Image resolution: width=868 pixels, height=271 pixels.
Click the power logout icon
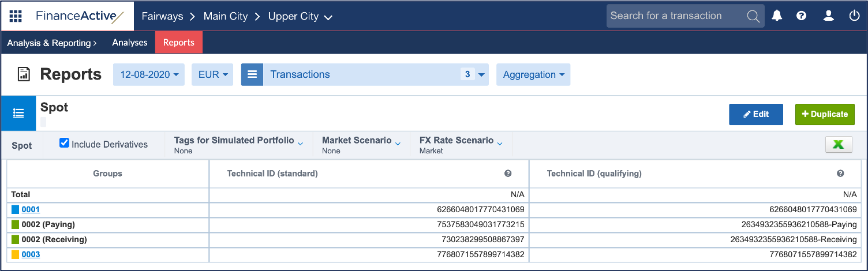(855, 16)
